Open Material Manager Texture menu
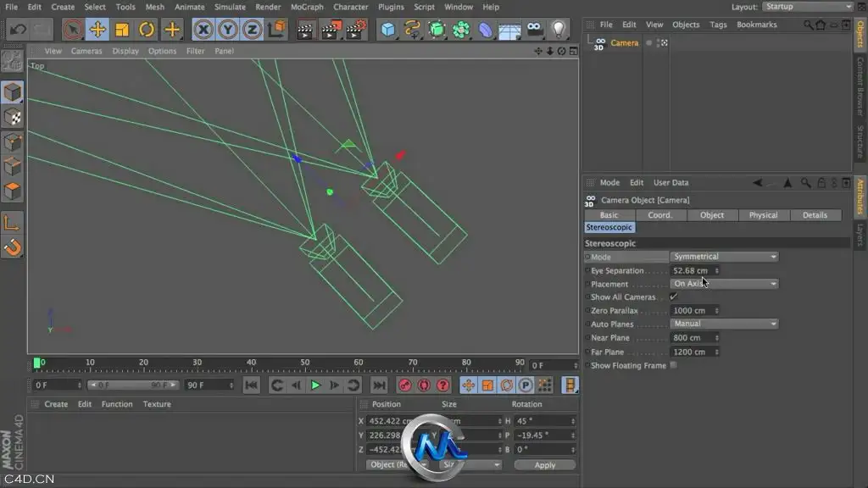The height and width of the screenshot is (488, 868). tap(157, 404)
